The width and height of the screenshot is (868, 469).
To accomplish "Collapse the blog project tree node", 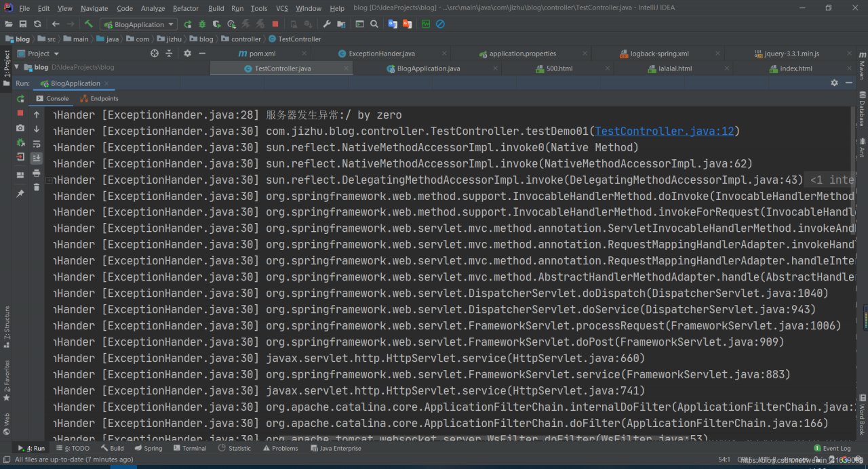I will 17,67.
